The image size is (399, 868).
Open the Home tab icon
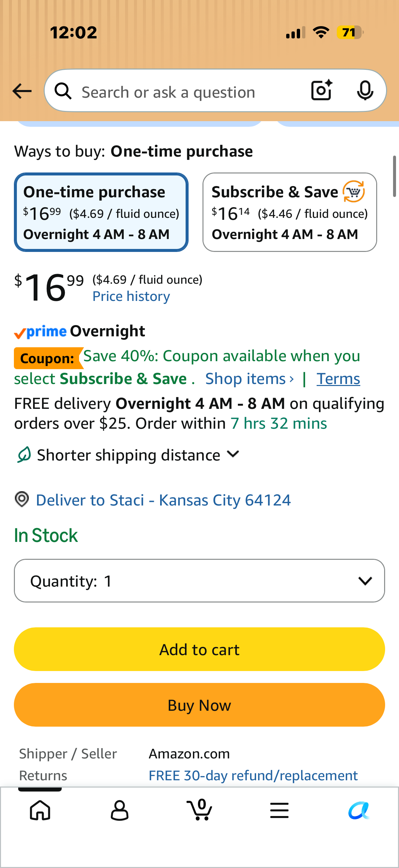click(40, 810)
